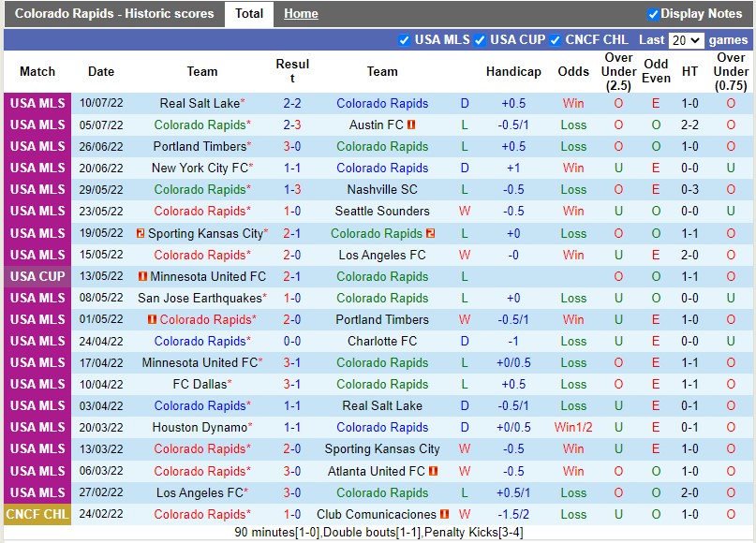Open the 0-0 result against Charlotte FC
This screenshot has width=756, height=543.
[x=292, y=341]
